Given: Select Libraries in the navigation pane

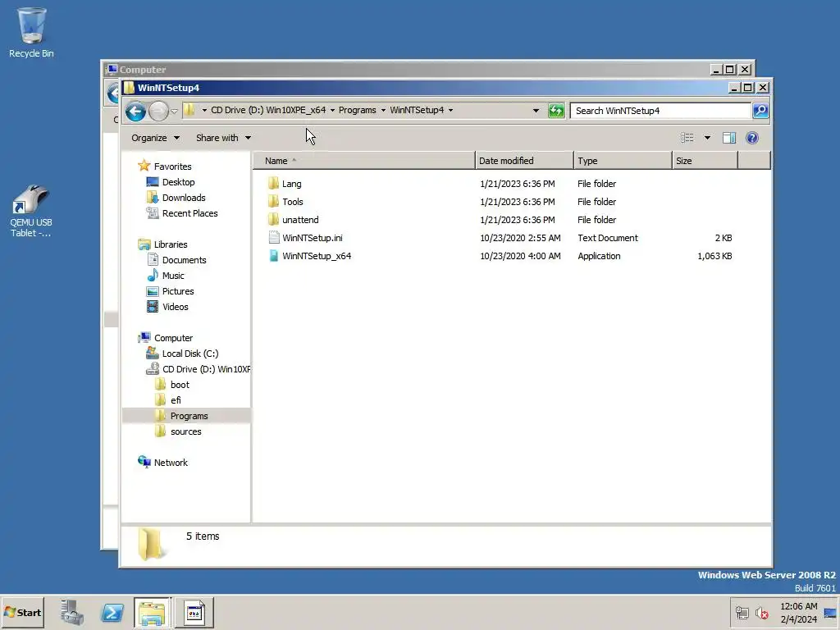Looking at the screenshot, I should point(171,244).
